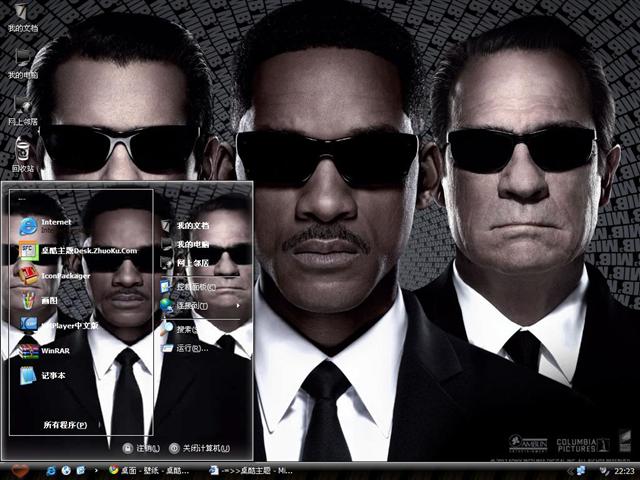The width and height of the screenshot is (640, 480).
Task: Open Internet Explorer quick launch icon
Action: point(51,471)
